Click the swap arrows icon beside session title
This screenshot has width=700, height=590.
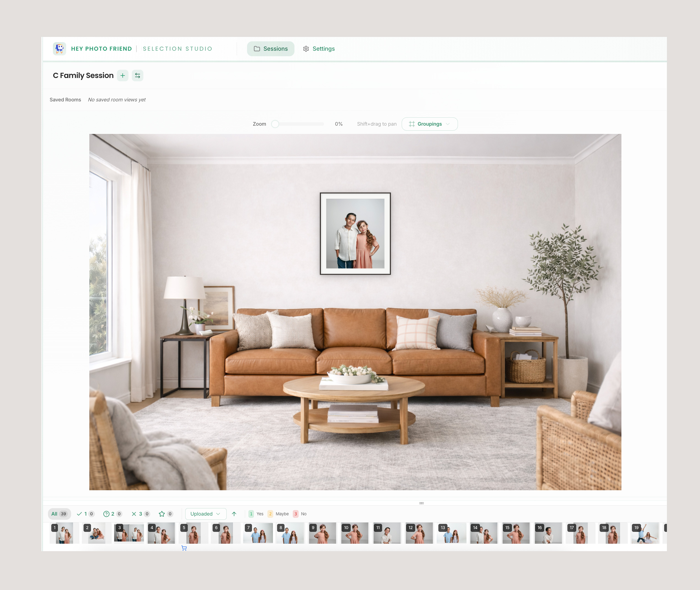(138, 76)
